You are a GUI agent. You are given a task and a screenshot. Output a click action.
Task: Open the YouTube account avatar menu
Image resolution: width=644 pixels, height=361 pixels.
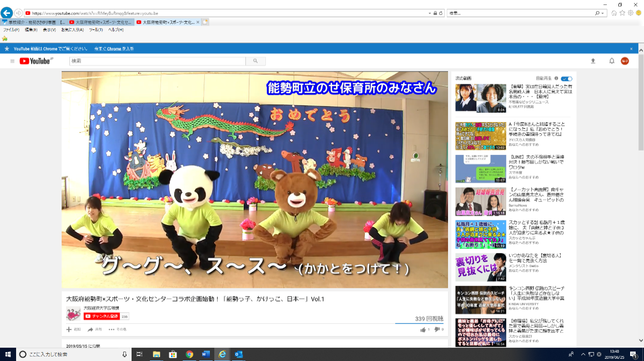pos(625,61)
